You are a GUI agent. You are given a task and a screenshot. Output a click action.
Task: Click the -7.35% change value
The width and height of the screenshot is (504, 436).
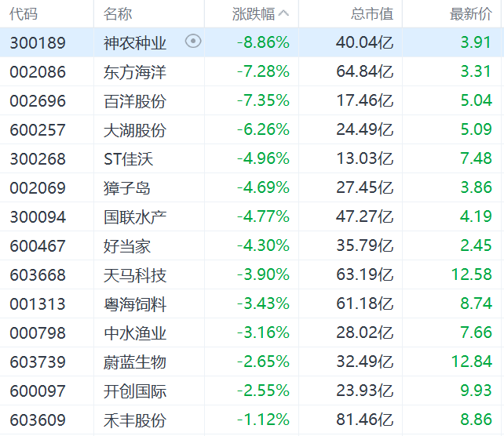pyautogui.click(x=263, y=100)
